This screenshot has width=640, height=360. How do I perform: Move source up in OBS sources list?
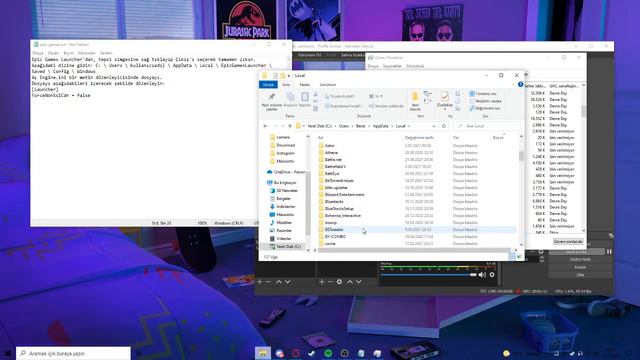[350, 282]
